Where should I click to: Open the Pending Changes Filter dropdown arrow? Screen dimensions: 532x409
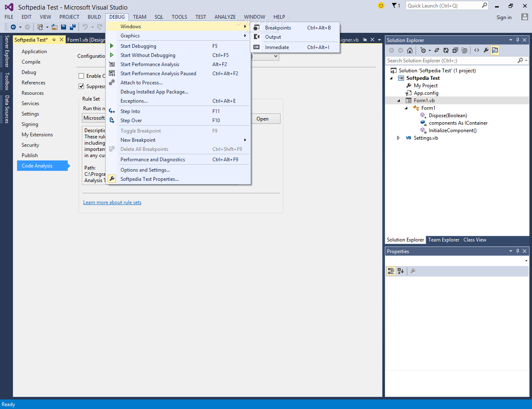(x=430, y=51)
